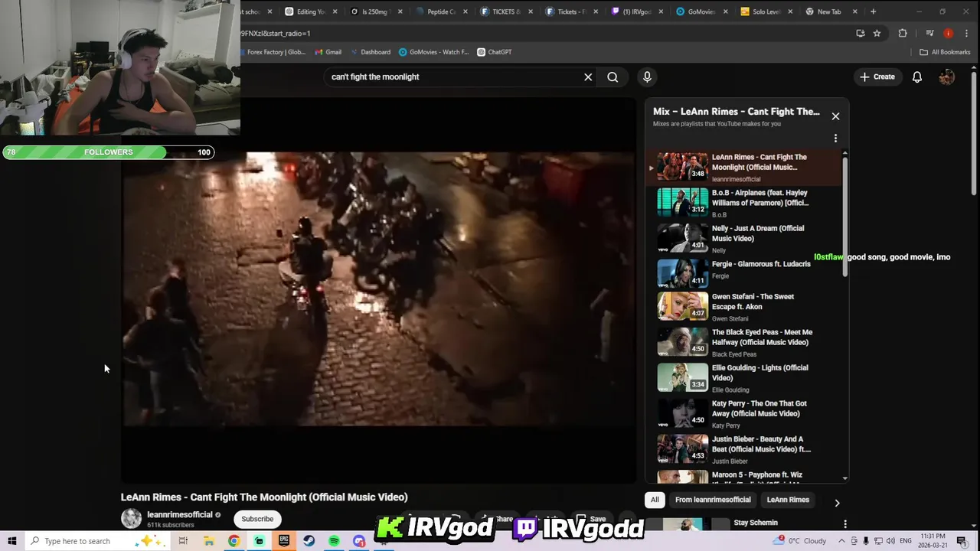Open the weather 0°C Cloudy widget
This screenshot has width=980, height=551.
[800, 541]
